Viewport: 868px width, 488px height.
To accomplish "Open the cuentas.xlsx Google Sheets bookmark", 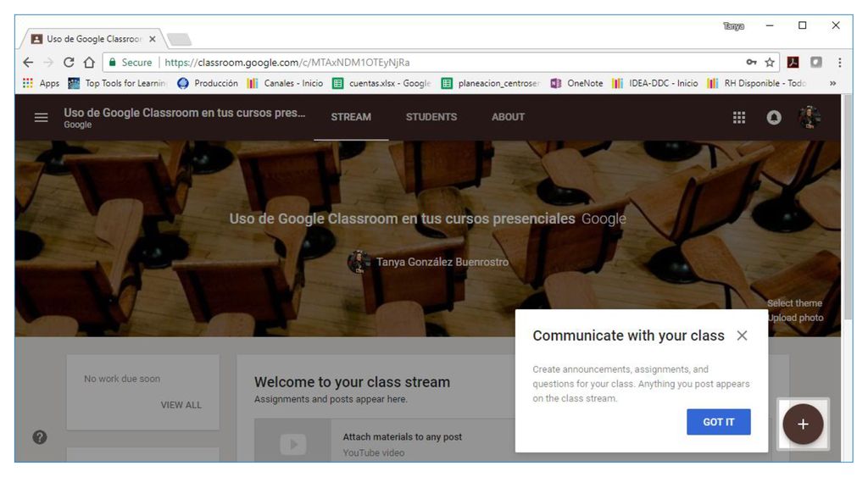I will pyautogui.click(x=381, y=83).
